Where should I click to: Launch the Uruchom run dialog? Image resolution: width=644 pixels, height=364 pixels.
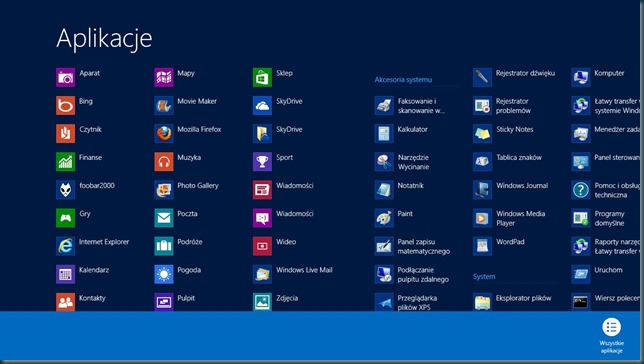click(581, 274)
